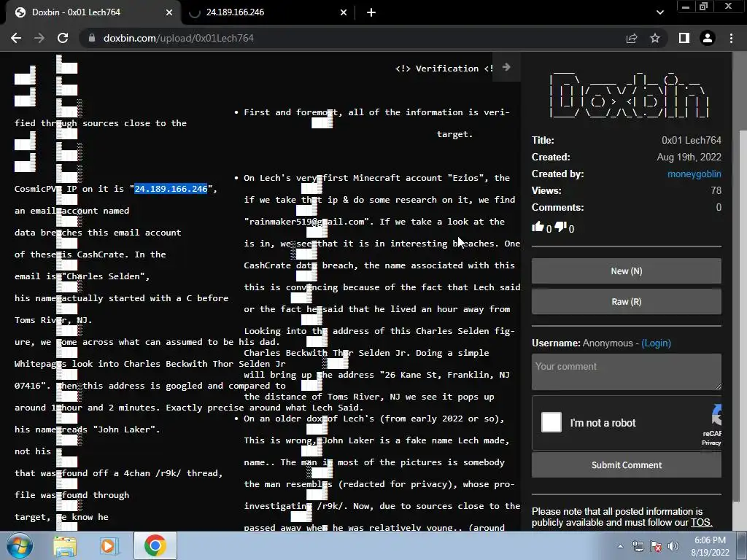This screenshot has height=560, width=747.
Task: Click the thumbs down icon
Action: 561,227
